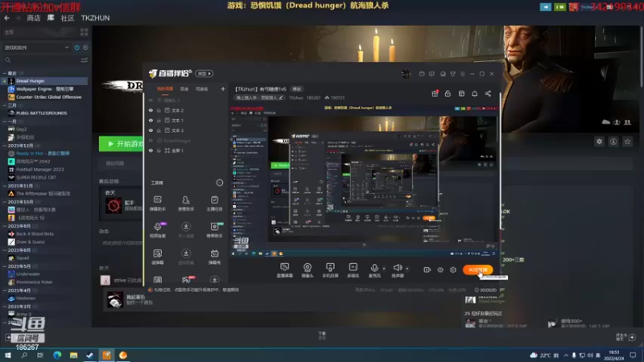The width and height of the screenshot is (644, 362).
Task: Switch to 双击 scene tab in streaming app
Action: tap(184, 89)
